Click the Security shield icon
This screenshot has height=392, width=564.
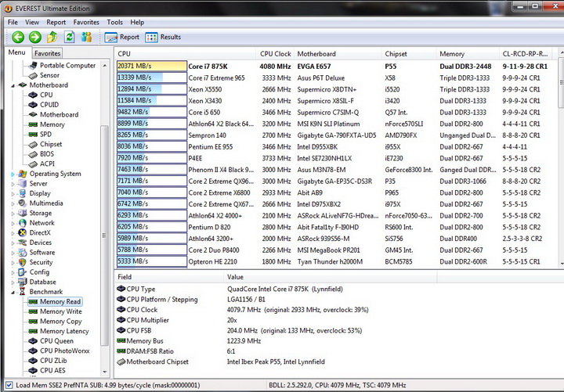tap(23, 262)
